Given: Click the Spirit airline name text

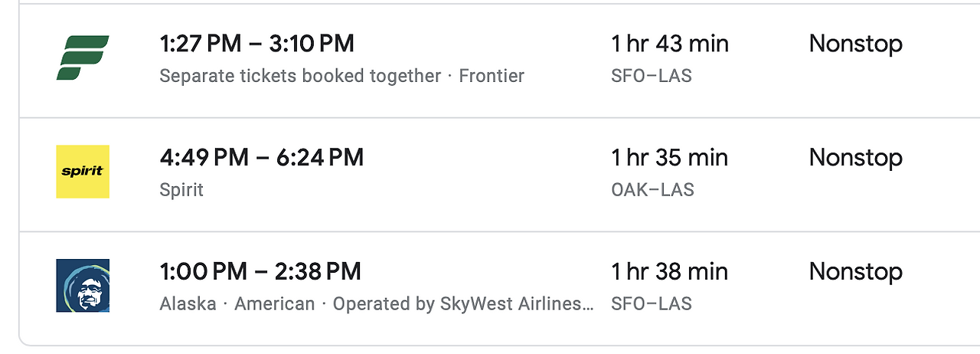Looking at the screenshot, I should click(181, 190).
